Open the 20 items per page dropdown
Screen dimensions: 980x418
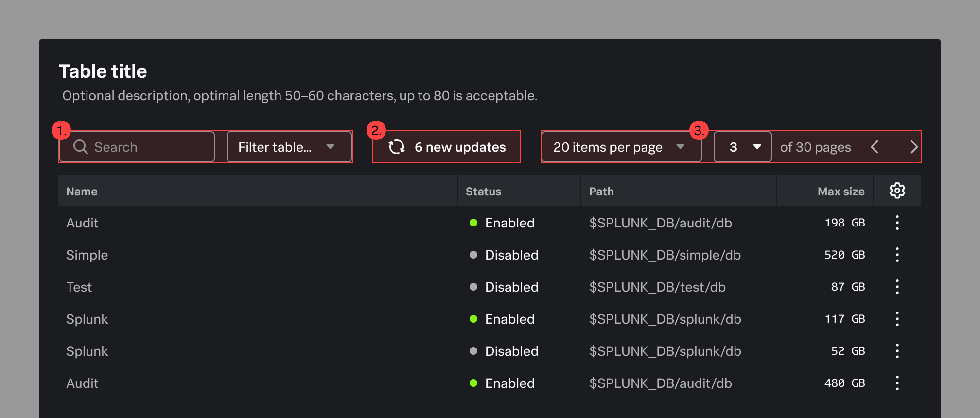[621, 147]
